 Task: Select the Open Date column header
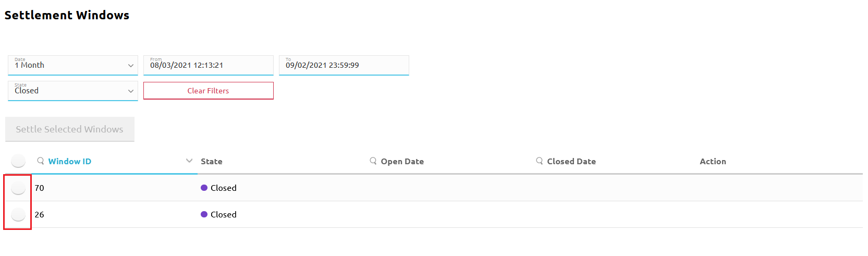(x=402, y=162)
